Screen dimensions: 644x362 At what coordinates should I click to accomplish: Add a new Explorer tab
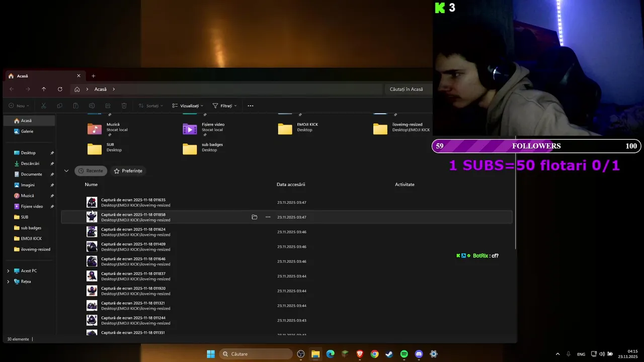[93, 76]
